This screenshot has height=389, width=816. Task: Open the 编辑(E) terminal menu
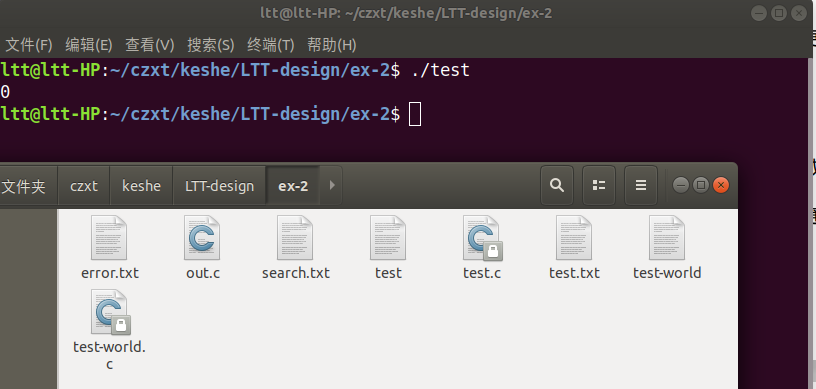tap(88, 45)
